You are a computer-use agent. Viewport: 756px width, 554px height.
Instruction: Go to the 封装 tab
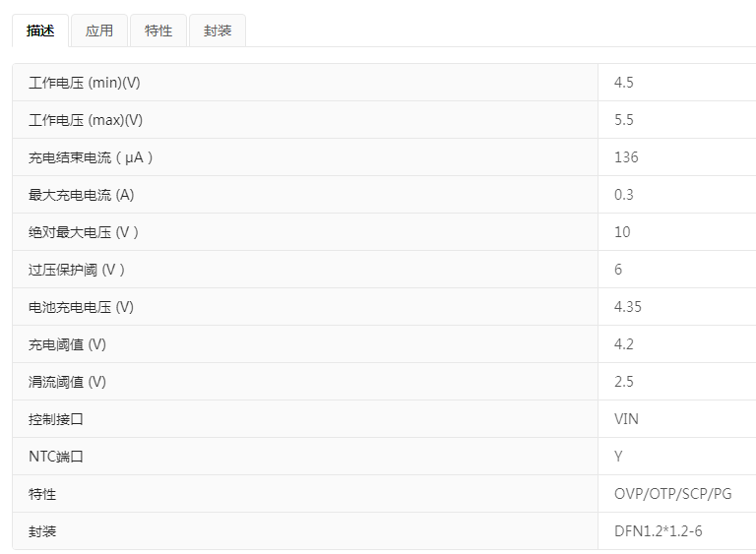click(x=218, y=31)
